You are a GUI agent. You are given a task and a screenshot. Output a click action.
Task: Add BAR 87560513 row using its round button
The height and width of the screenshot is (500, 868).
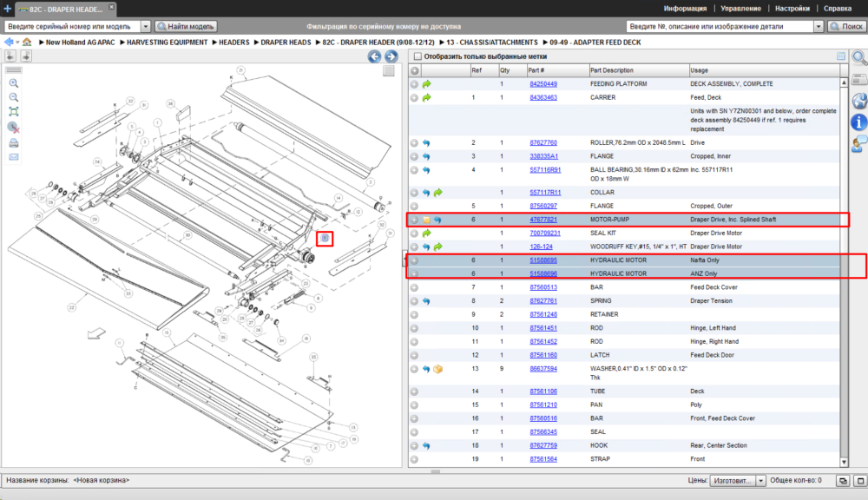coord(415,287)
